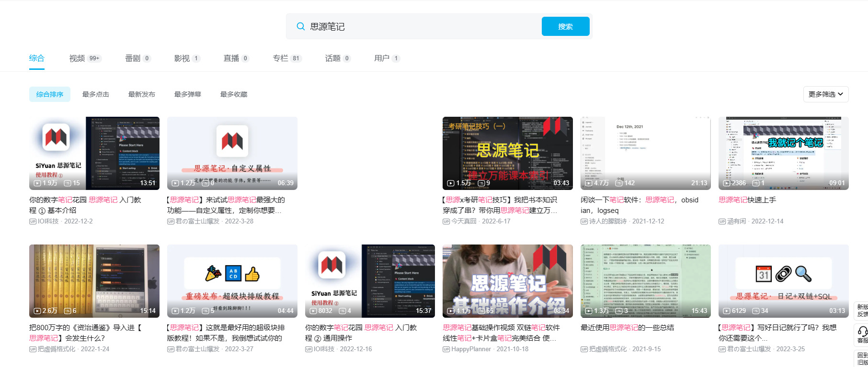868x367 pixels.
Task: Click the play count icon beside 6129
Action: pos(727,311)
